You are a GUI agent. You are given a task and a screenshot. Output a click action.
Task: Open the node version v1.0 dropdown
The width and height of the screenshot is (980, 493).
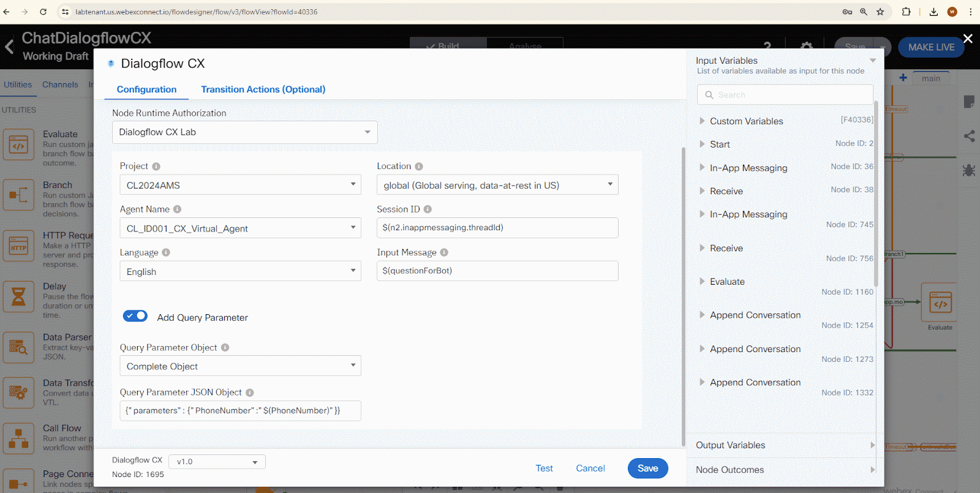click(217, 462)
